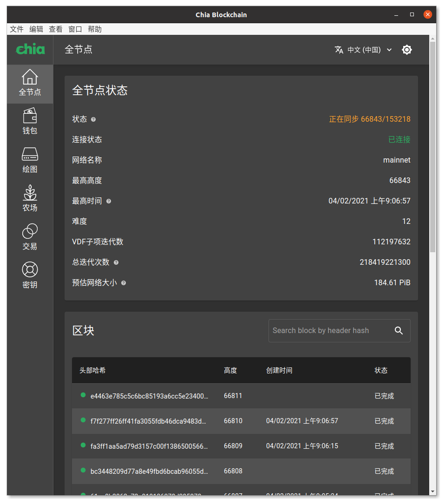Click the 创建时间 column header
The image size is (445, 504).
[x=279, y=370]
